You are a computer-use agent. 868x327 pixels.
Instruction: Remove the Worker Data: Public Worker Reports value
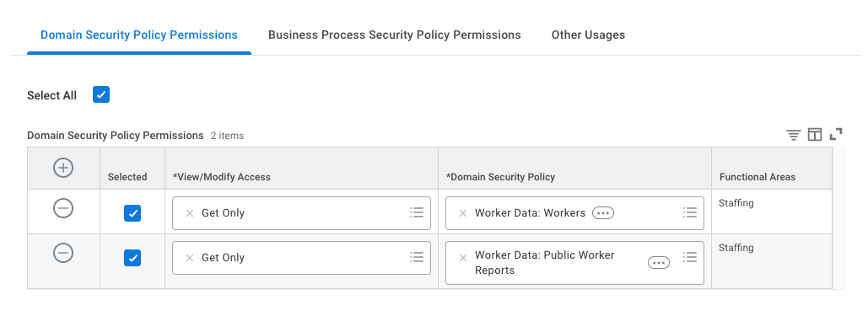point(463,258)
